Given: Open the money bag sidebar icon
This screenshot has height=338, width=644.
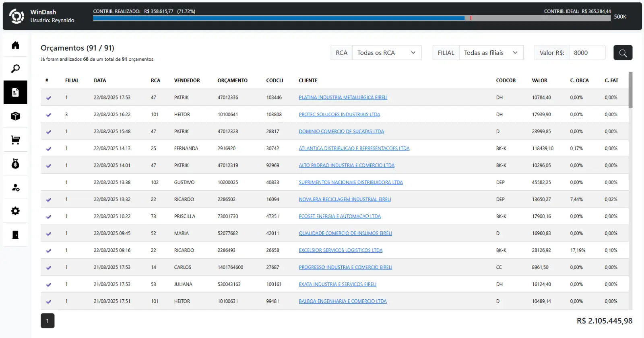Looking at the screenshot, I should [x=15, y=164].
